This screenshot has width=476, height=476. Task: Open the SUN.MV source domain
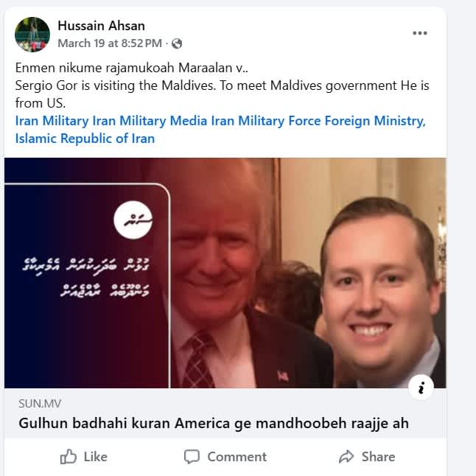tap(40, 404)
